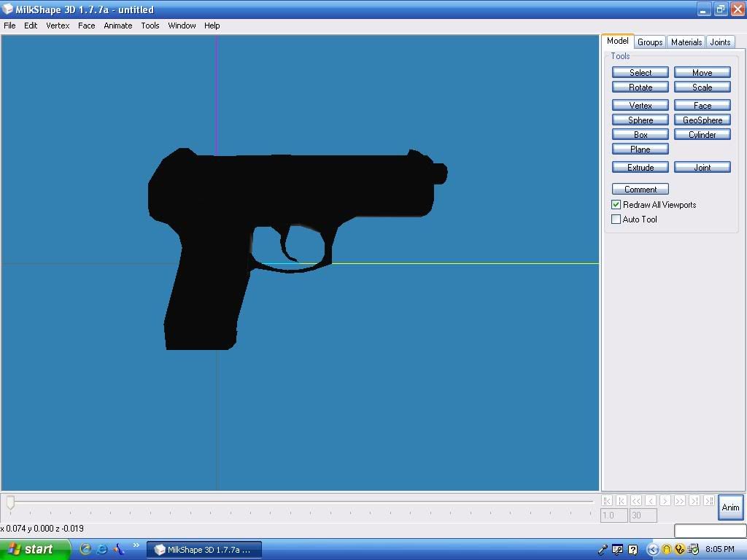Open the File menu
The height and width of the screenshot is (560, 747).
pos(9,26)
